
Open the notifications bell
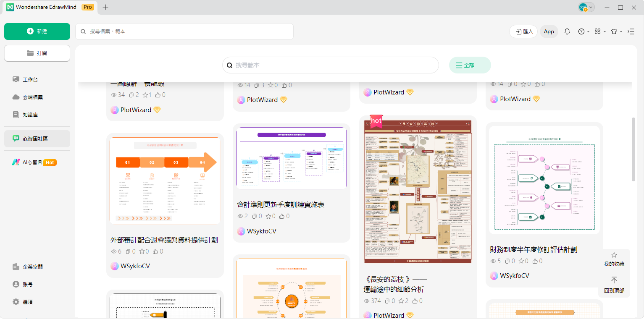coord(567,31)
